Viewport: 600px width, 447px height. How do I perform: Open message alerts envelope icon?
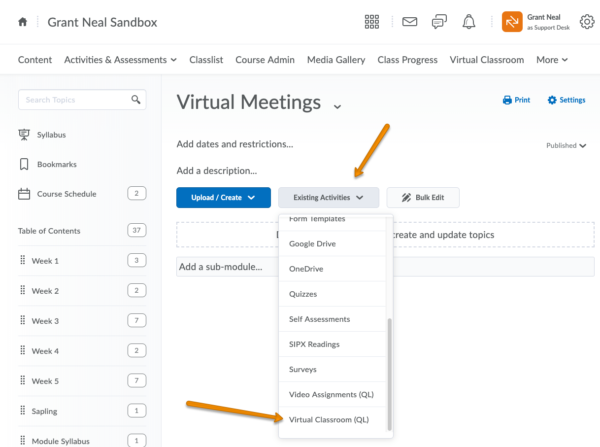409,22
